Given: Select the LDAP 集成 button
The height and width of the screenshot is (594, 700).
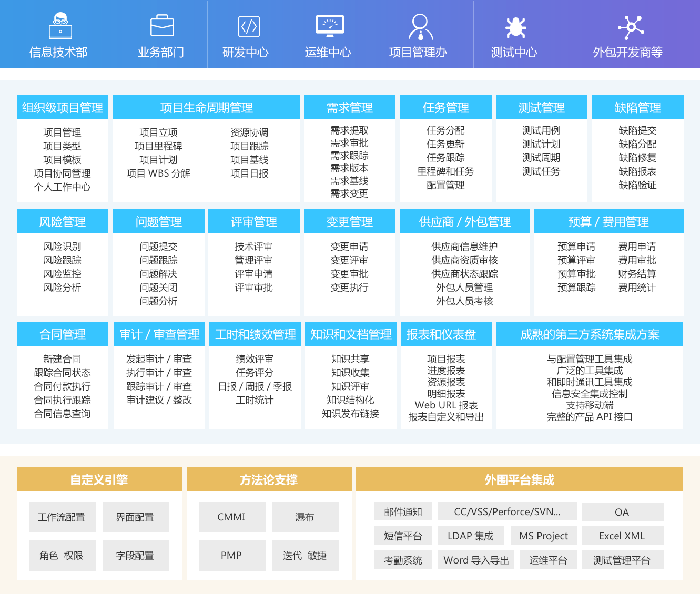Looking at the screenshot, I should point(471,536).
